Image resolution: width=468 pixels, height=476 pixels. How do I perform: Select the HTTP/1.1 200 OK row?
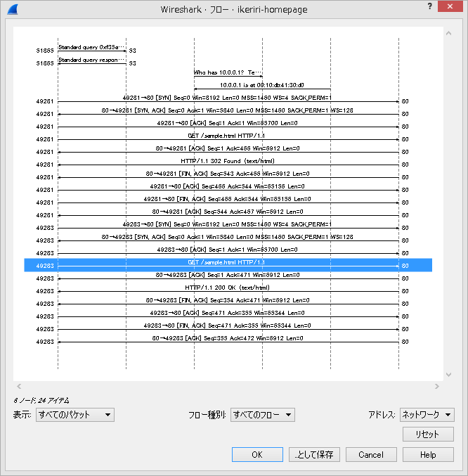(x=228, y=290)
